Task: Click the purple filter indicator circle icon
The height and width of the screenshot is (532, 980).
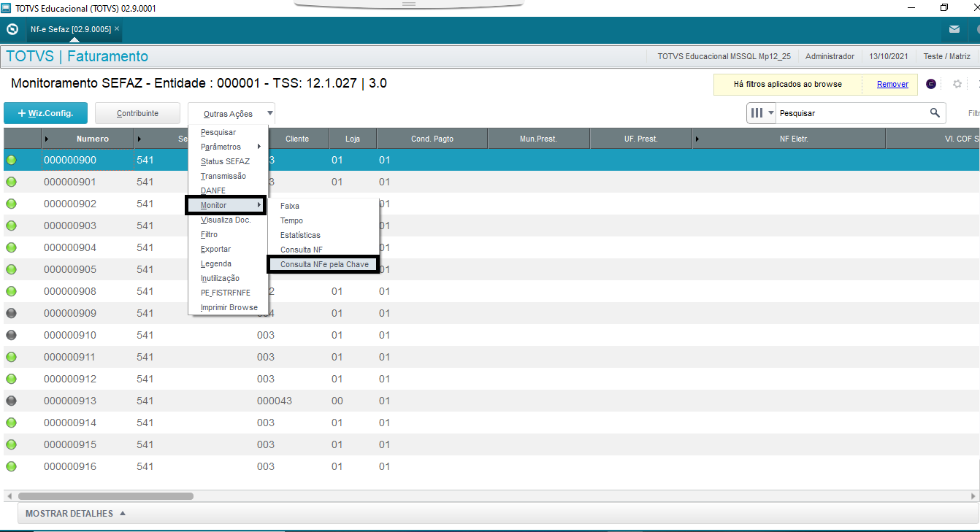Action: click(x=931, y=84)
